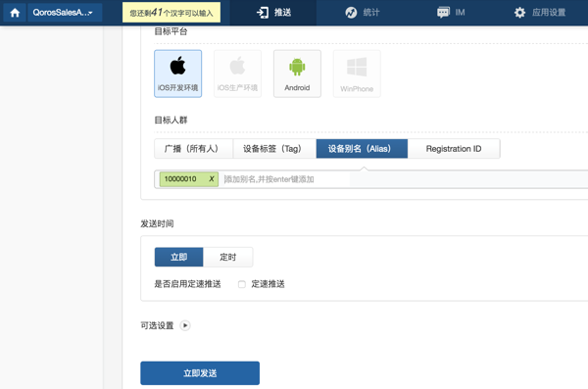The image size is (588, 389).
Task: Click the 发送时间 section heading
Action: tap(157, 224)
